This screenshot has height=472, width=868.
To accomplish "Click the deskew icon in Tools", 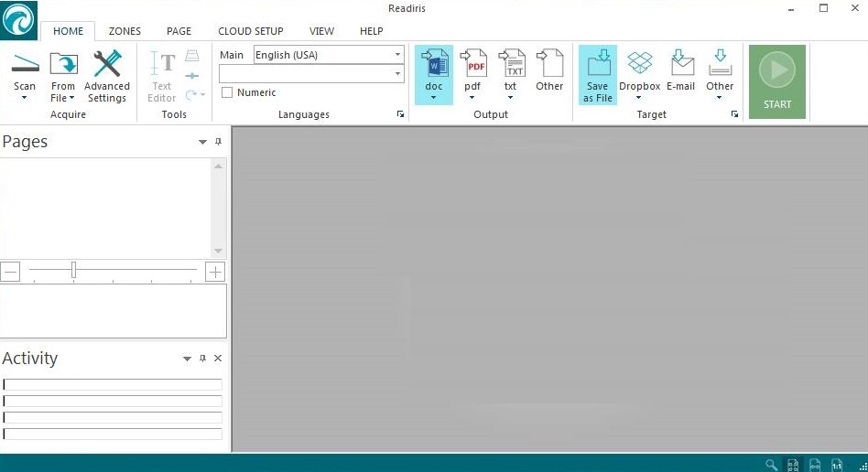I will click(x=192, y=76).
